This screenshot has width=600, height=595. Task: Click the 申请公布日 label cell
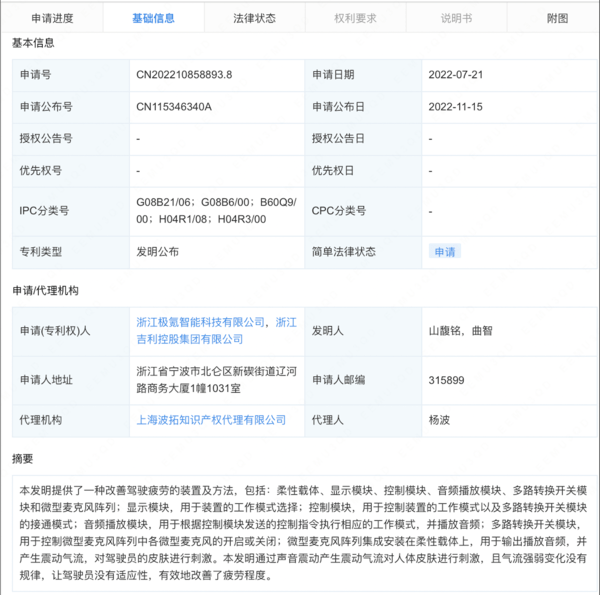363,107
